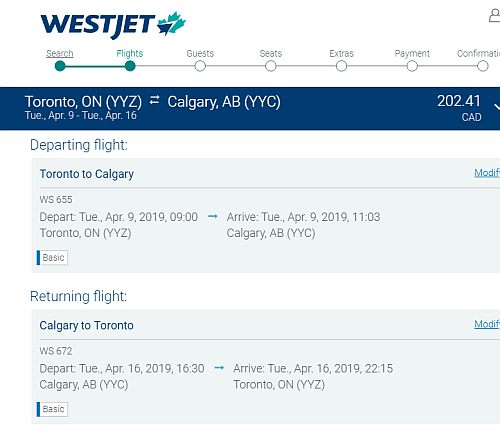The height and width of the screenshot is (443, 500).
Task: Click the Search step circle
Action: click(x=60, y=66)
